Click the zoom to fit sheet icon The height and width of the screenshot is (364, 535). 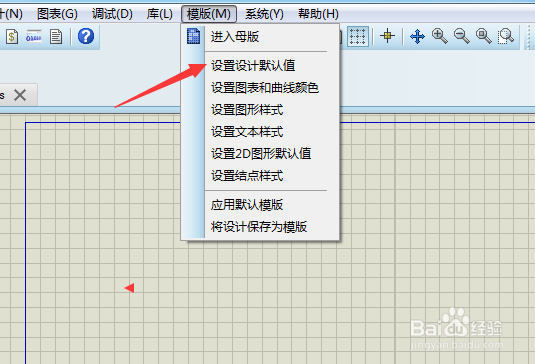[483, 36]
